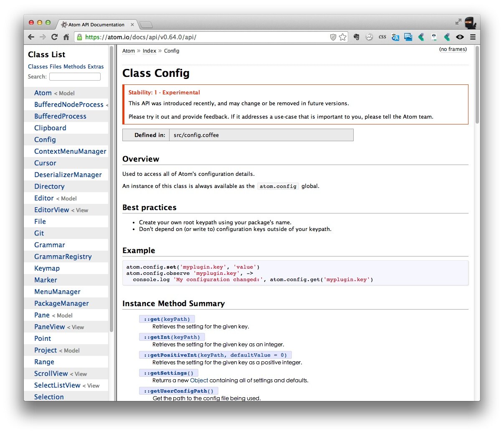The height and width of the screenshot is (434, 504).
Task: Switch to the Methods list tab
Action: point(75,66)
